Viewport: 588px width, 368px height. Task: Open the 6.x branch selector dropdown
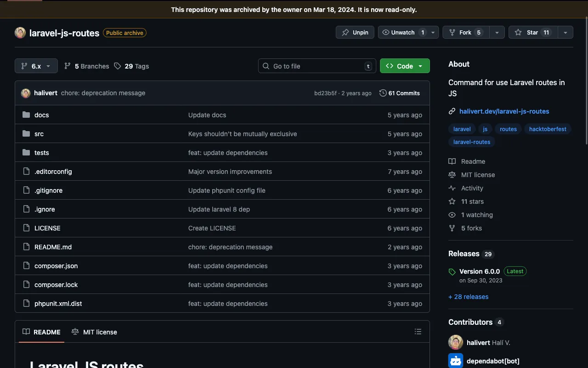click(36, 66)
